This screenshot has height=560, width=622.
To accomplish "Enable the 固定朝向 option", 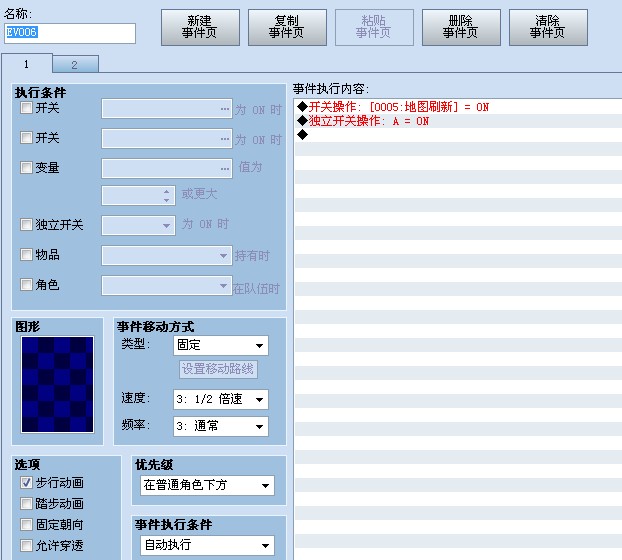I will (26, 525).
